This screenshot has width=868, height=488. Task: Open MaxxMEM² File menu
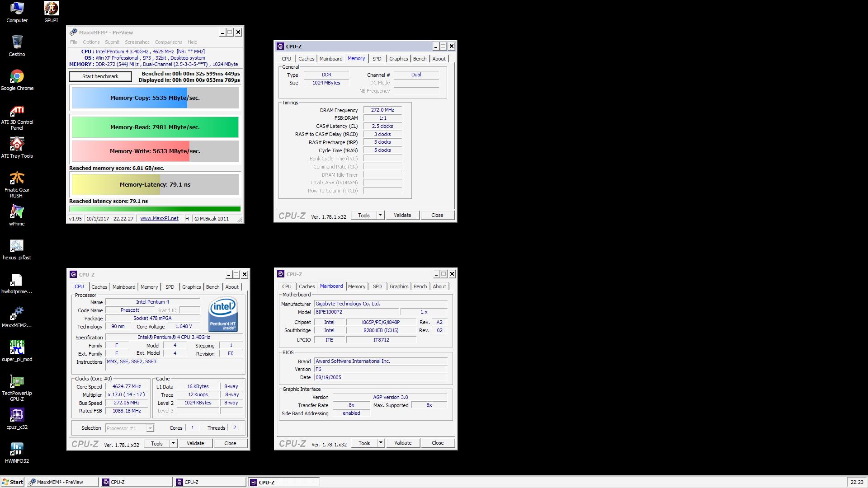(74, 42)
